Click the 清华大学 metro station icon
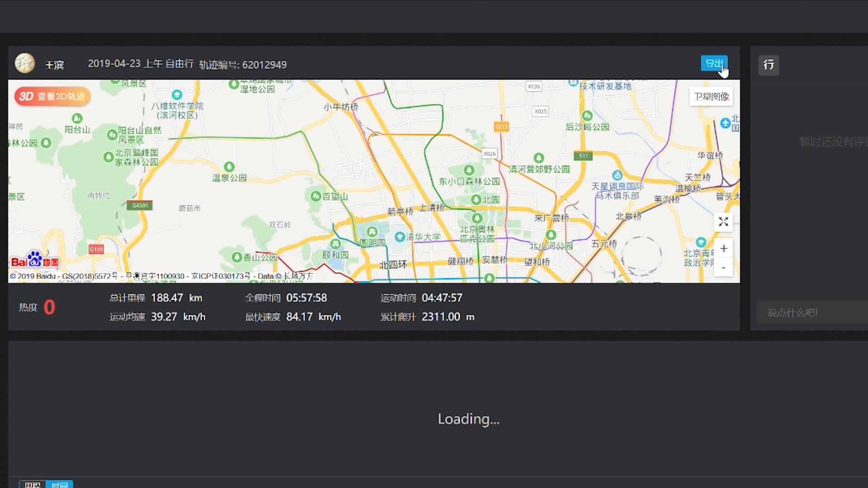The width and height of the screenshot is (868, 488). point(400,237)
